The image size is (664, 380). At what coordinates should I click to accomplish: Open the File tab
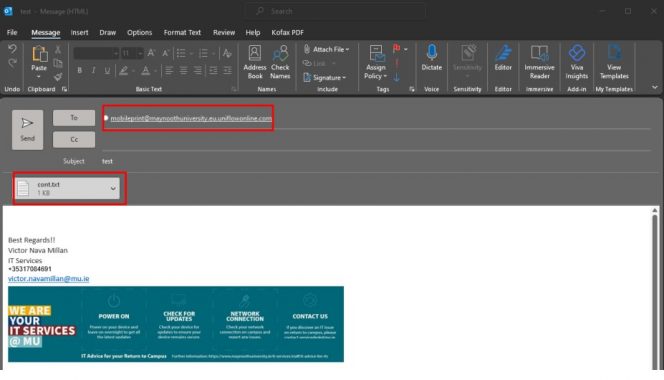tap(12, 33)
